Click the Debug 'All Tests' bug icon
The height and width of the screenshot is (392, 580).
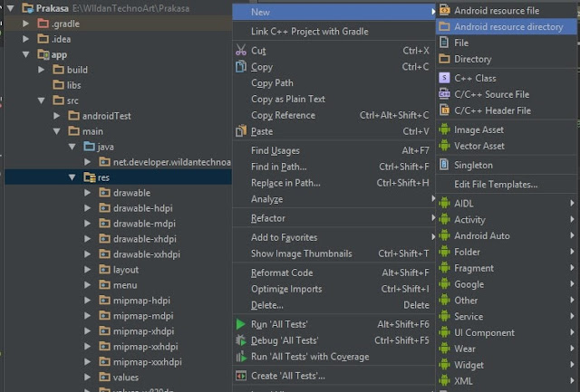[241, 339]
